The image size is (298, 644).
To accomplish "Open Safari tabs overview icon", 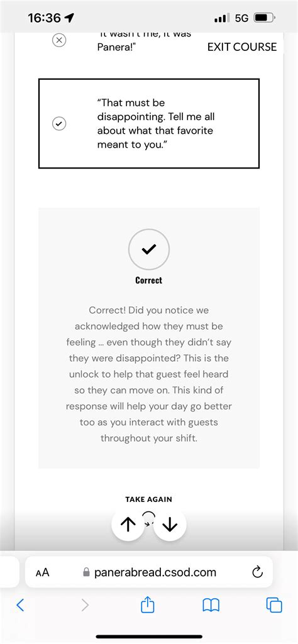I will click(274, 605).
